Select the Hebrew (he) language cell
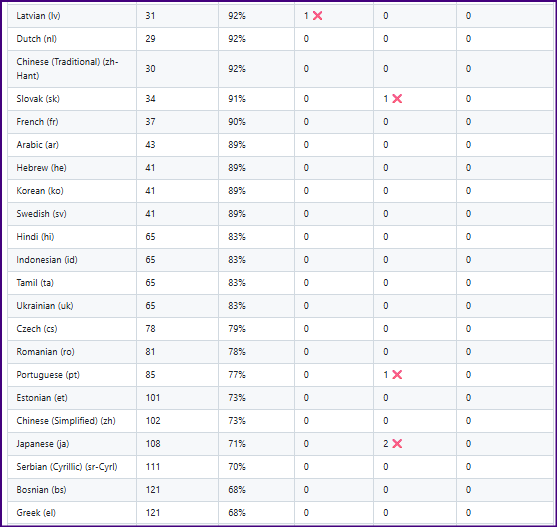 coord(72,168)
